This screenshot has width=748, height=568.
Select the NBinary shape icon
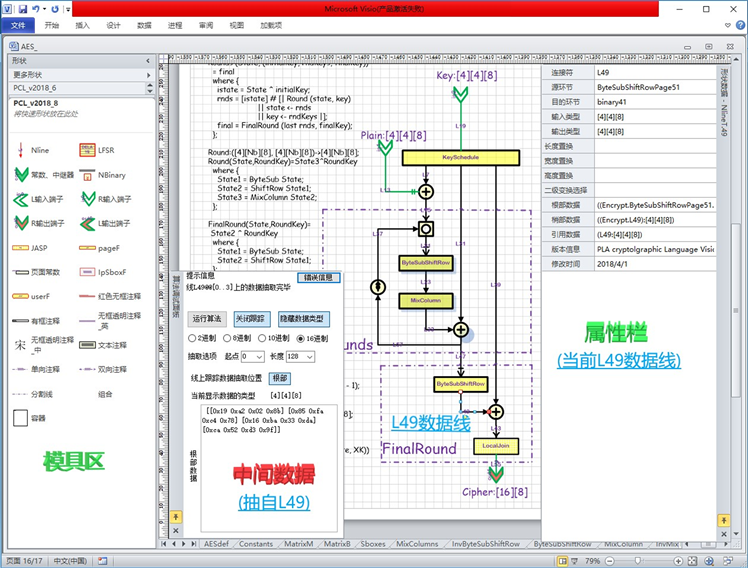pyautogui.click(x=85, y=175)
